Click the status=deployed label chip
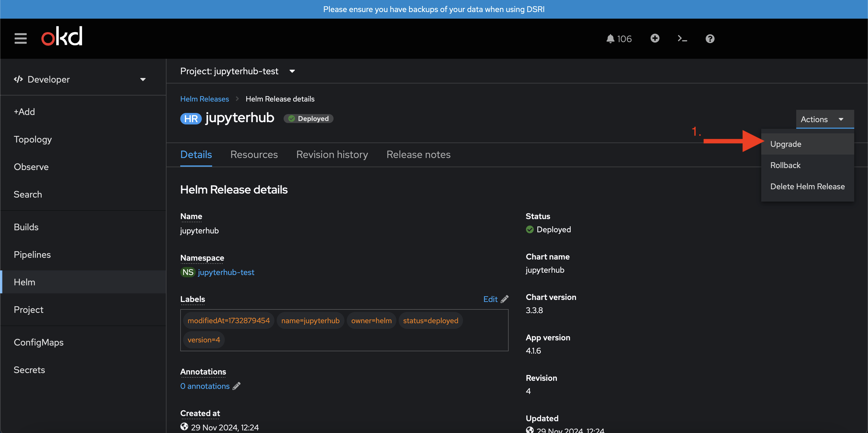The width and height of the screenshot is (868, 433). pyautogui.click(x=431, y=321)
